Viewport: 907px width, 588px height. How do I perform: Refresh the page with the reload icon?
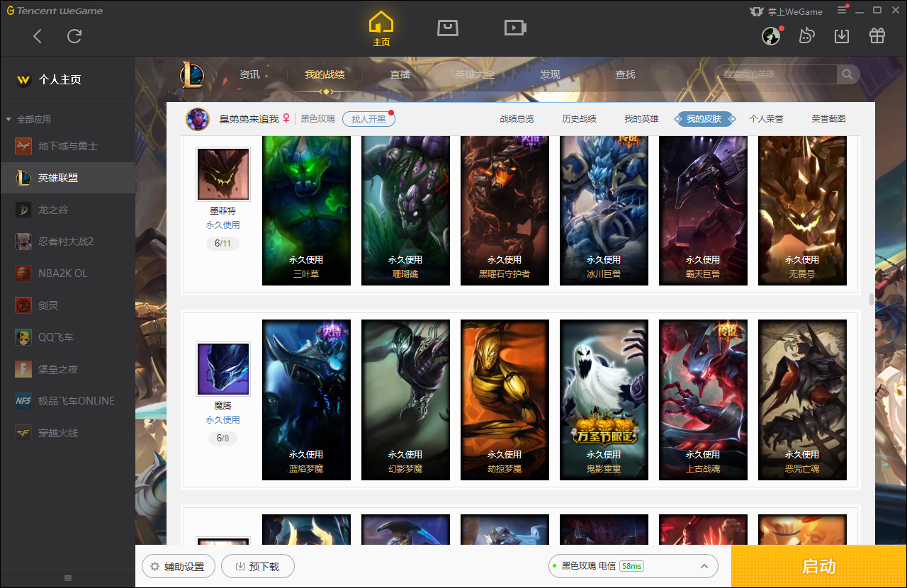tap(74, 36)
